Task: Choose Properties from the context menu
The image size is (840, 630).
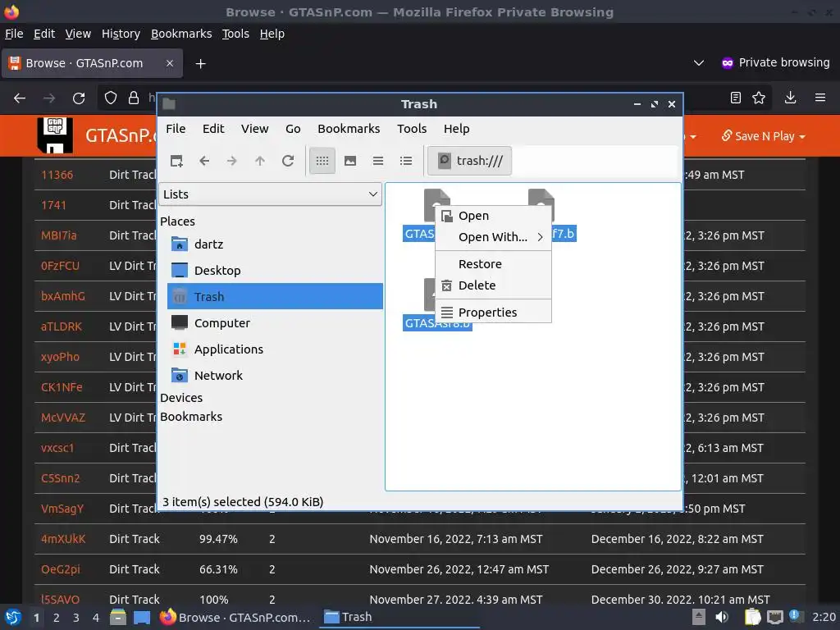Action: 493,313
